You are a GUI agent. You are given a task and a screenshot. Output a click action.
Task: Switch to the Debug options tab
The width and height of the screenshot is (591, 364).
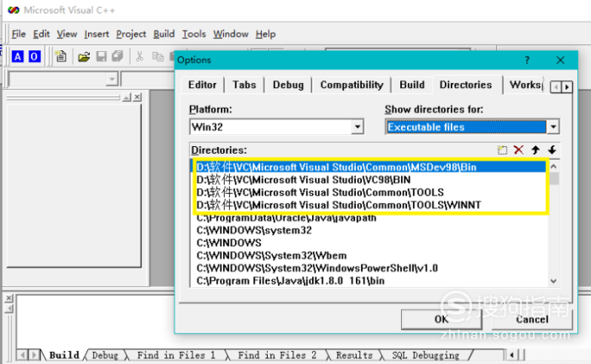(288, 85)
